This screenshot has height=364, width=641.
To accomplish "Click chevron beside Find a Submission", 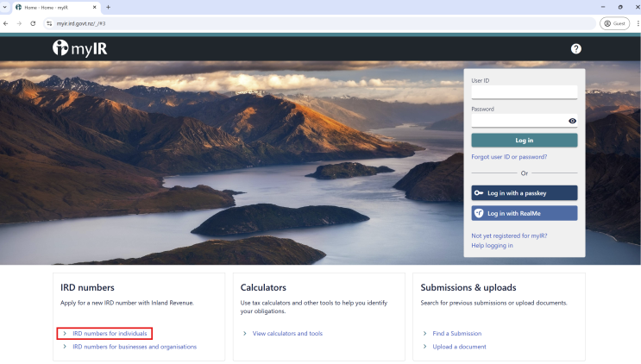I will (x=424, y=333).
